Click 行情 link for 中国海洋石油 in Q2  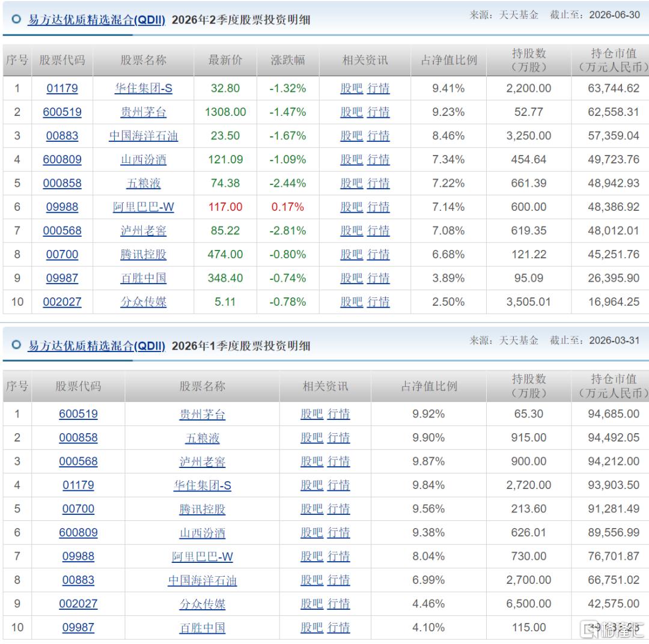(x=379, y=136)
